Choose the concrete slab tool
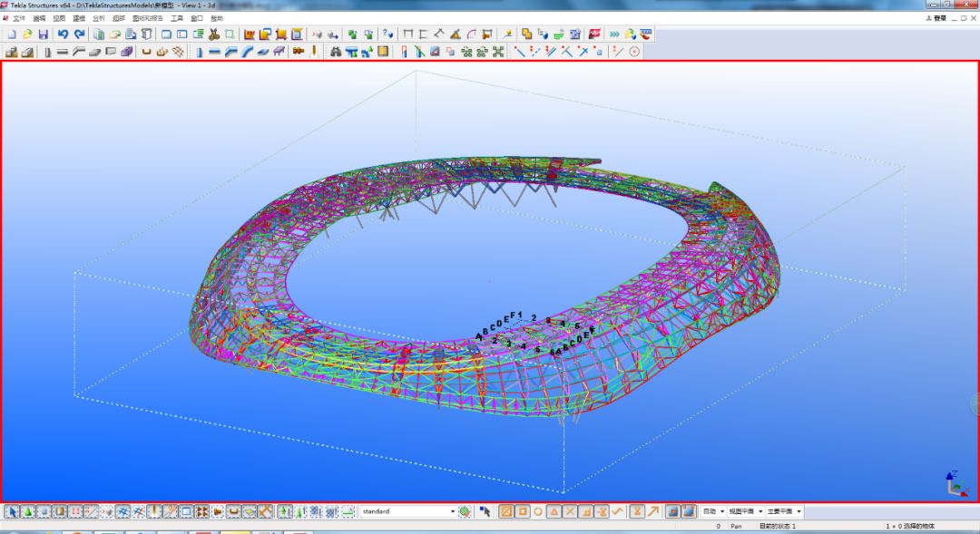 click(x=94, y=52)
